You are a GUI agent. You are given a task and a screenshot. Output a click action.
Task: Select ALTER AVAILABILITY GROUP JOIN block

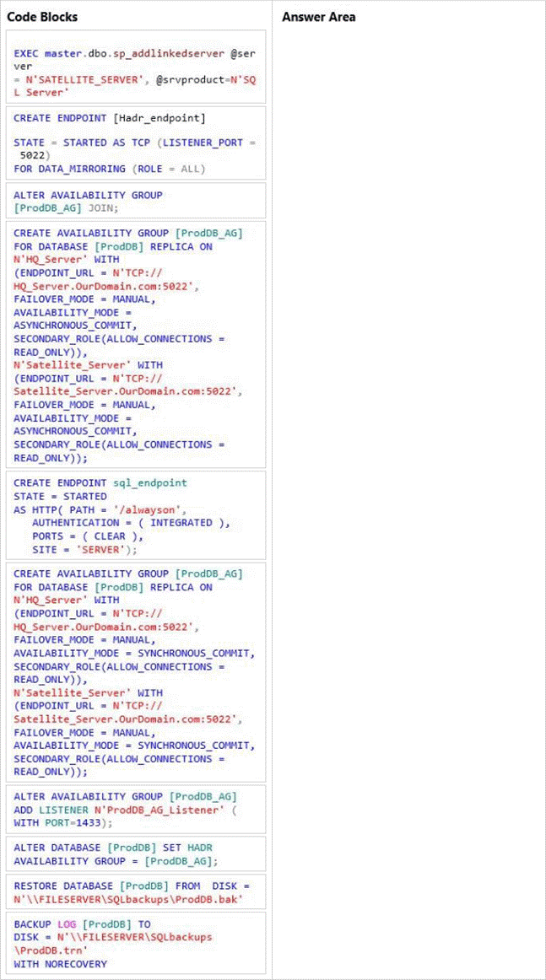(136, 201)
